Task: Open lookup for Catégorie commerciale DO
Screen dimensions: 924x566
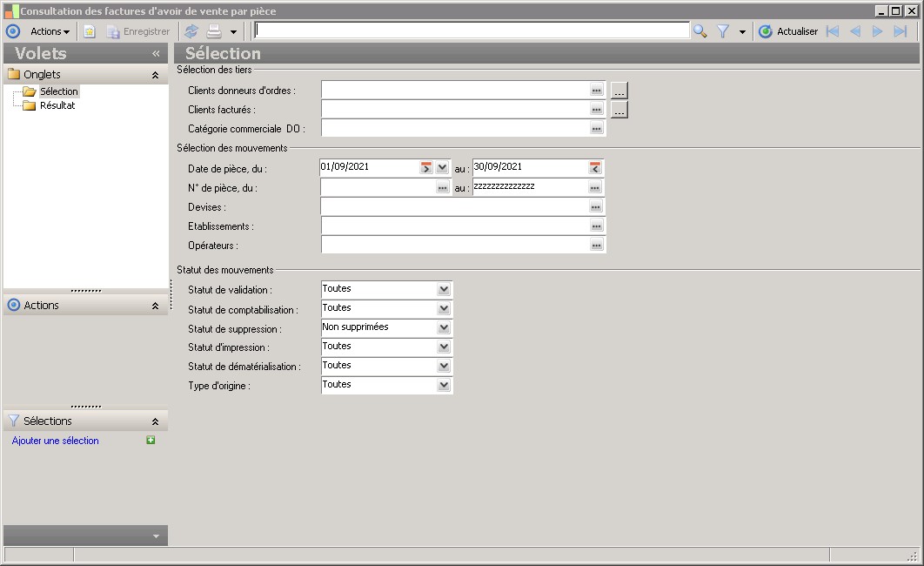Action: tap(596, 129)
